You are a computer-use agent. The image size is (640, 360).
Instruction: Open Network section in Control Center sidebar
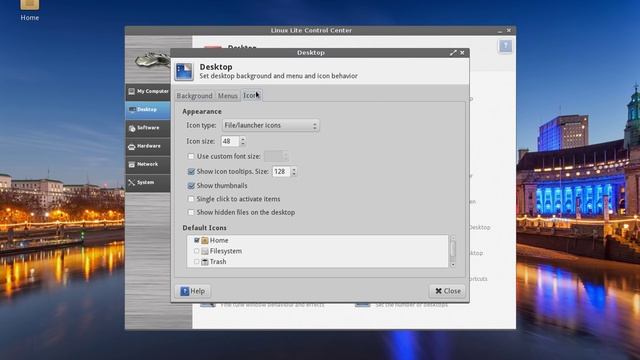coord(148,164)
